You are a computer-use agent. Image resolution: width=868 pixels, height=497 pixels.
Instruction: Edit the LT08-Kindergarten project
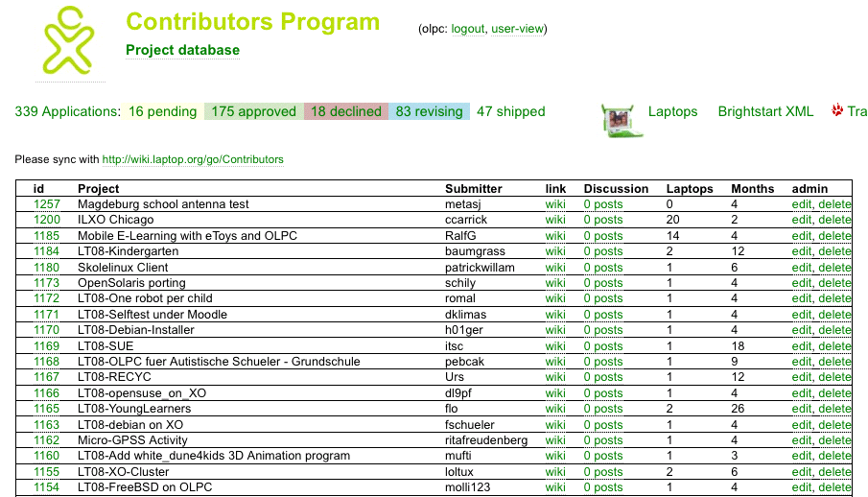(801, 251)
